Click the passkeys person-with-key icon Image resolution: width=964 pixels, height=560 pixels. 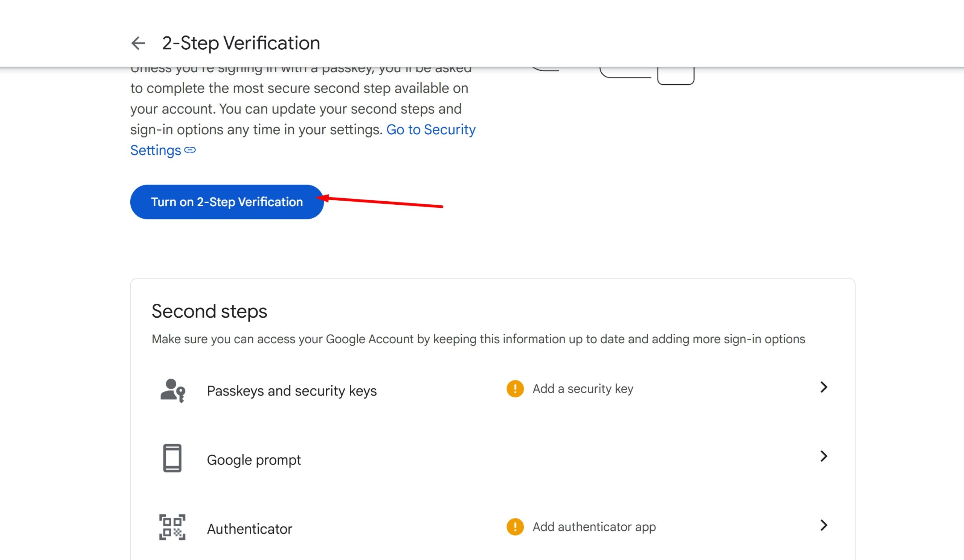tap(172, 390)
